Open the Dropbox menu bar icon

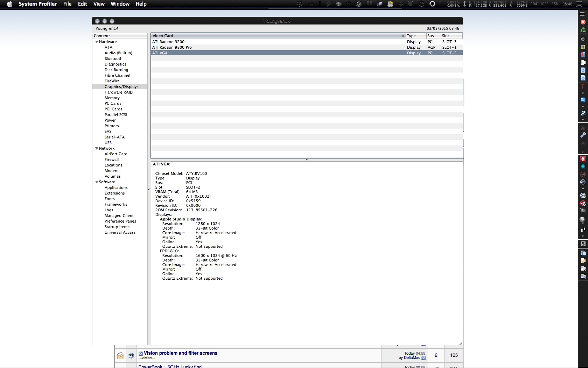click(x=300, y=4)
